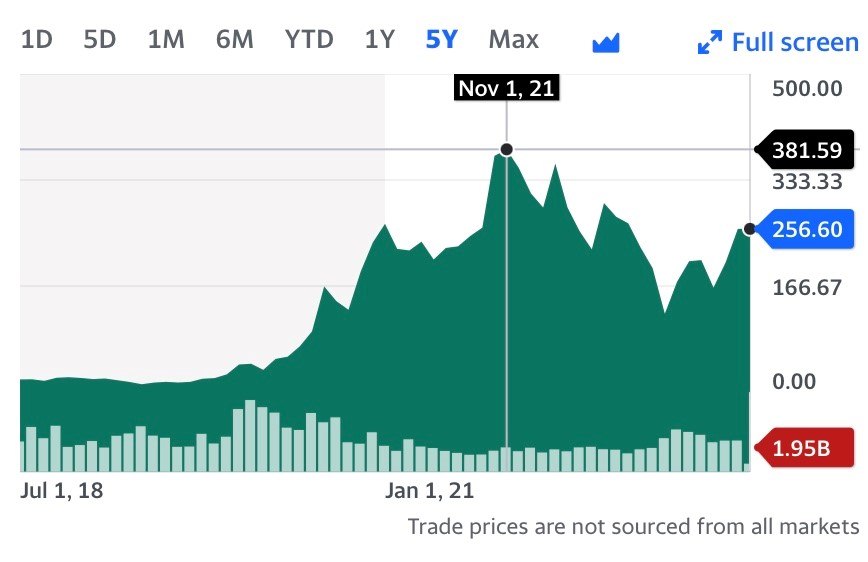Click the crosshair dot at the chart peak
Viewport: 868px width, 562px height.
pos(506,149)
